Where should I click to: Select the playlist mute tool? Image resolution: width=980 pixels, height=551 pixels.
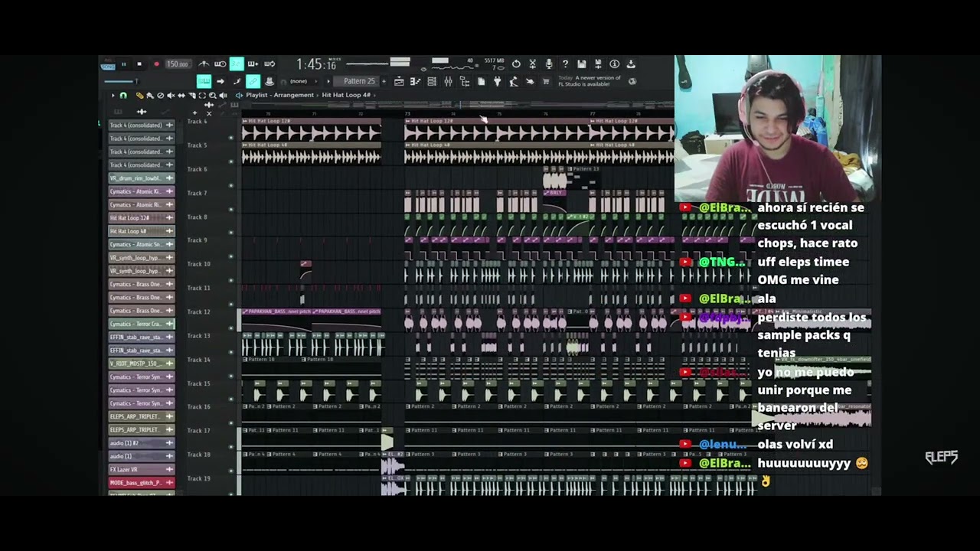(x=171, y=96)
